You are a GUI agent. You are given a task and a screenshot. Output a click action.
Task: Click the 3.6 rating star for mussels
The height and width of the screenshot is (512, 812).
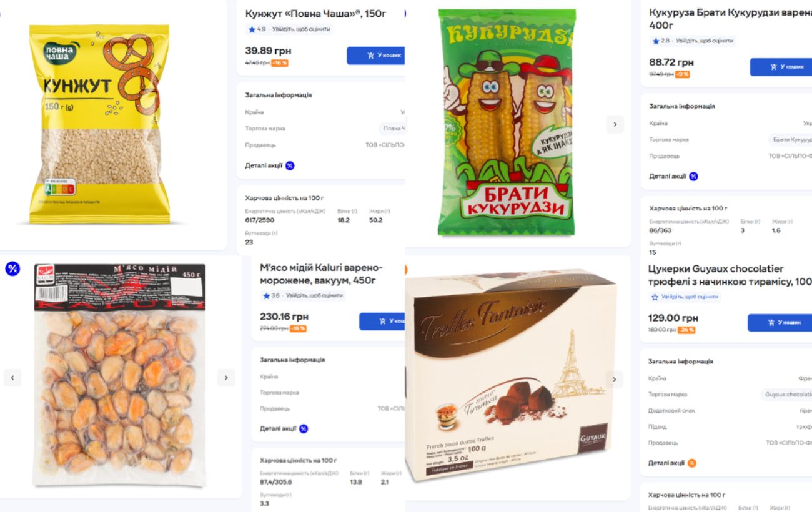point(267,295)
